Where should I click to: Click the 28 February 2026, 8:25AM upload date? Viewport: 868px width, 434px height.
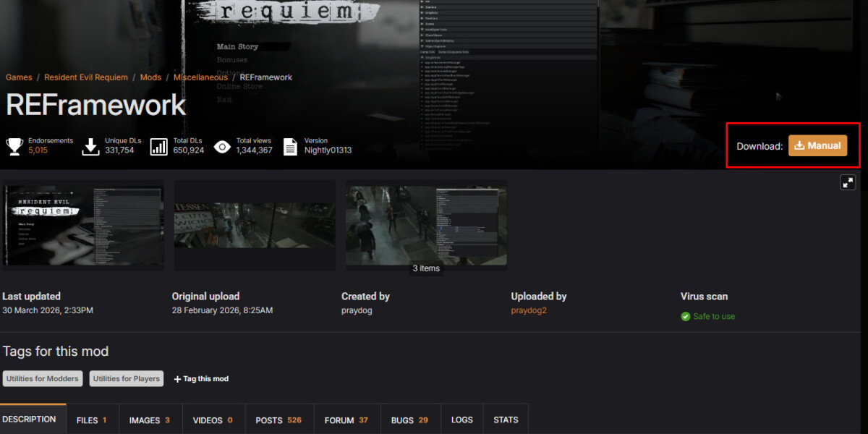(x=222, y=310)
